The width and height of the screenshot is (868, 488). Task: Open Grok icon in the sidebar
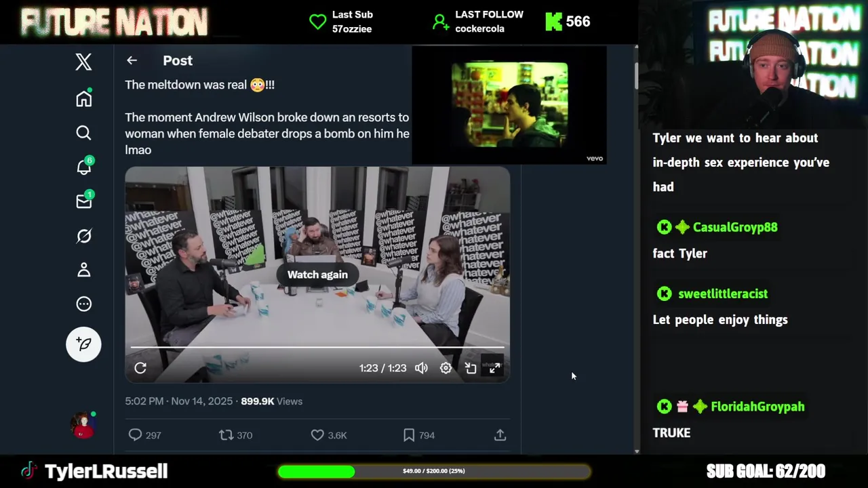tap(83, 236)
